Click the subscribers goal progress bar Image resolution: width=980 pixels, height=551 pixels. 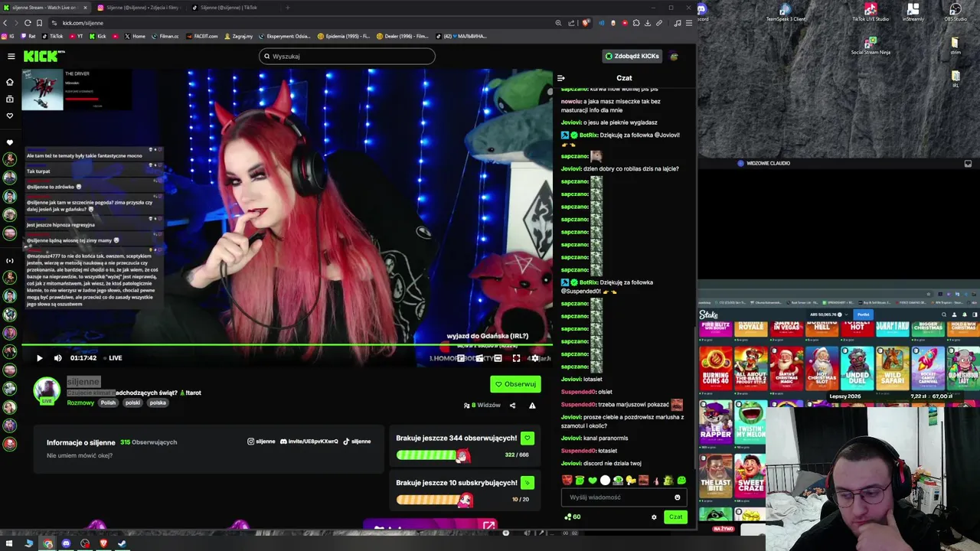point(433,500)
